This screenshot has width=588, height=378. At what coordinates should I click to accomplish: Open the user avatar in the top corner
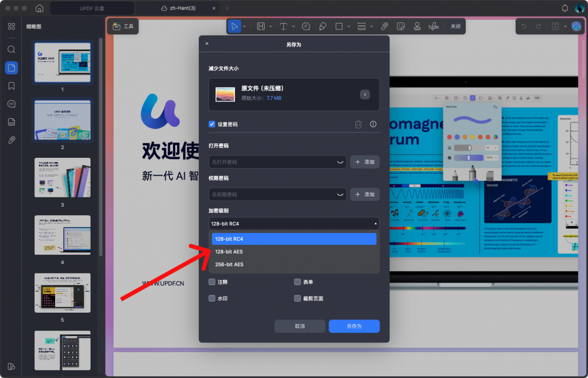pos(579,8)
